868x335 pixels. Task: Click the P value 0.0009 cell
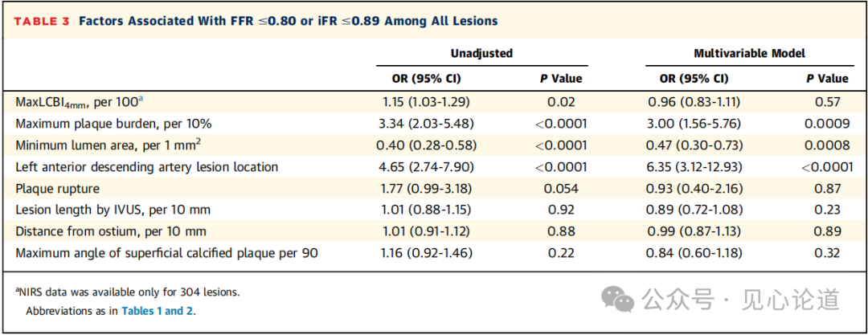827,124
